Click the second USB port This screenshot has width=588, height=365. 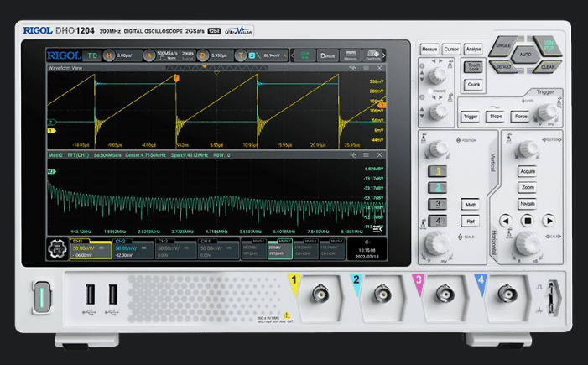tap(113, 295)
